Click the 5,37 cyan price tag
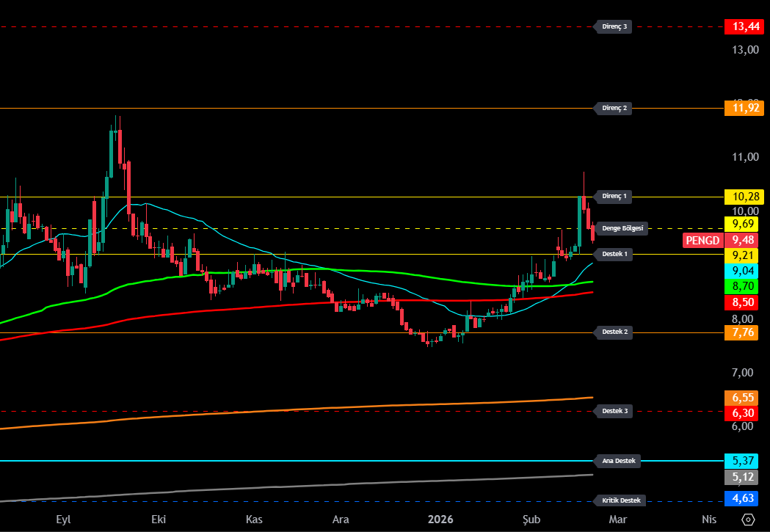Viewport: 770px width, 532px height. point(741,461)
